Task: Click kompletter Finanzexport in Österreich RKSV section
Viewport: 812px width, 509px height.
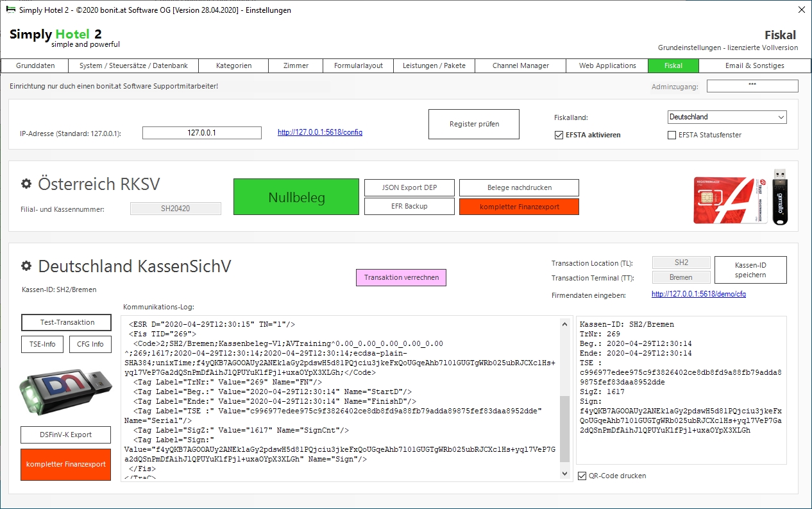Action: [520, 207]
